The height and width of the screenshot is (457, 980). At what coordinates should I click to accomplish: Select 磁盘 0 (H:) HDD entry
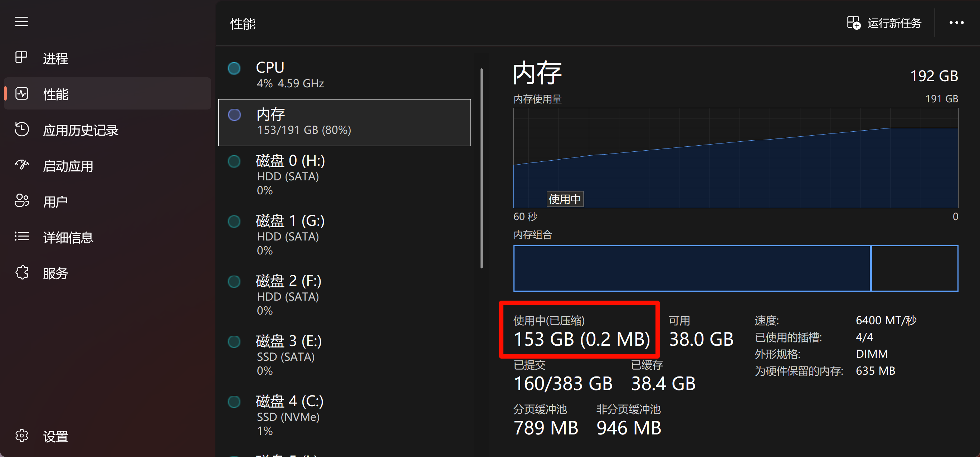[x=342, y=175]
